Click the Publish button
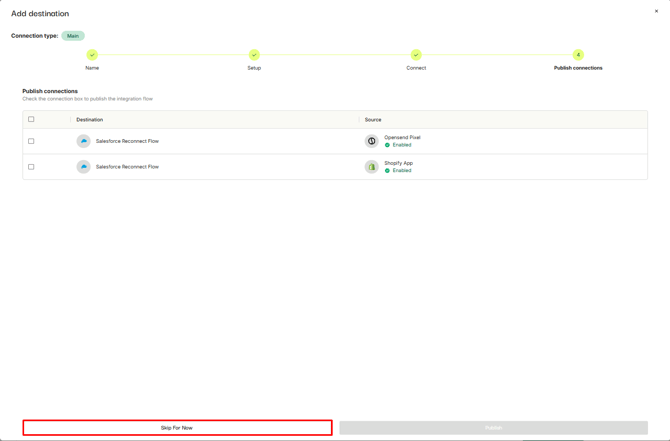Viewport: 670px width, 441px height. [493, 428]
